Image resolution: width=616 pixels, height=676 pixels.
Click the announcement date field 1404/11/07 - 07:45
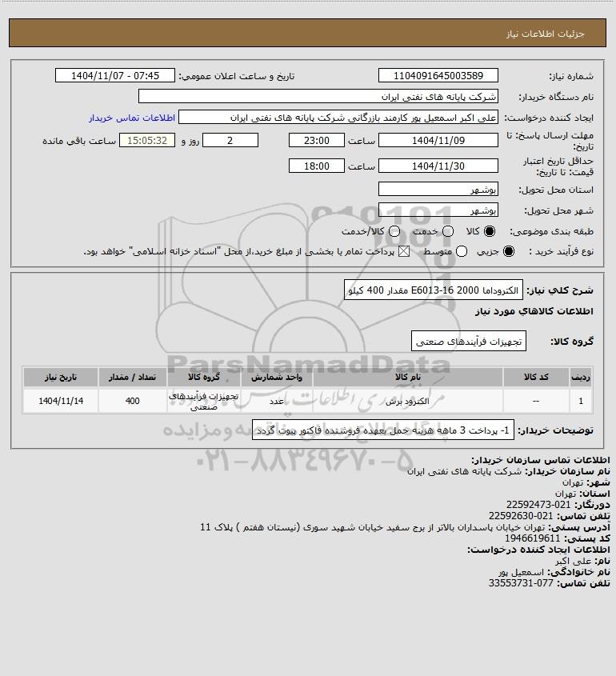pos(115,75)
